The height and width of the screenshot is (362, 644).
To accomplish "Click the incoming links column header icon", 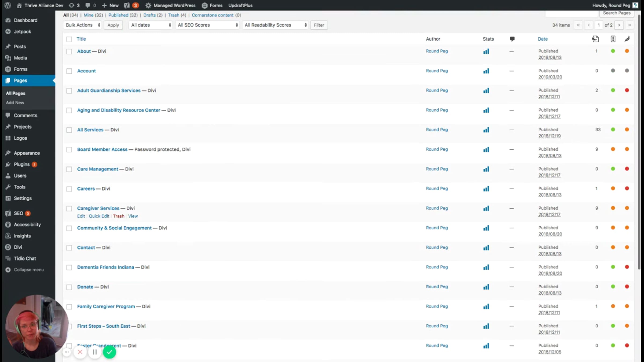I will pos(595,39).
